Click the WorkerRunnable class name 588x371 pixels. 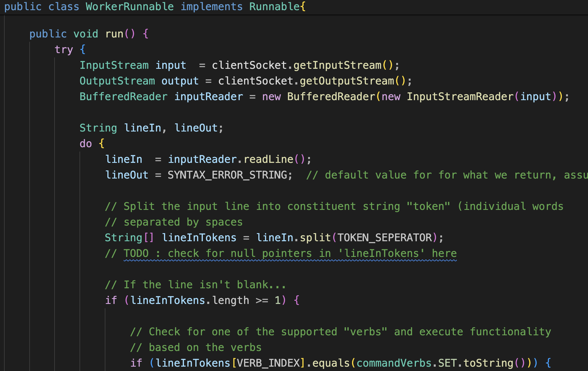(x=129, y=7)
